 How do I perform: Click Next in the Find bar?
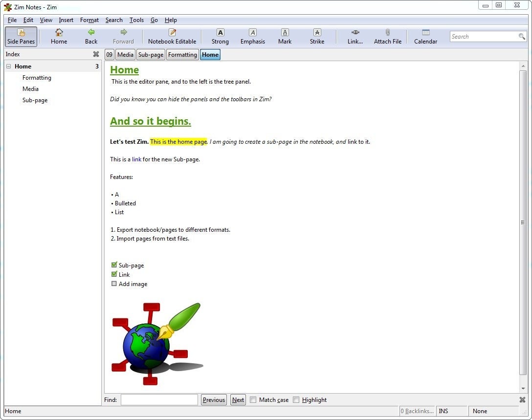238,399
